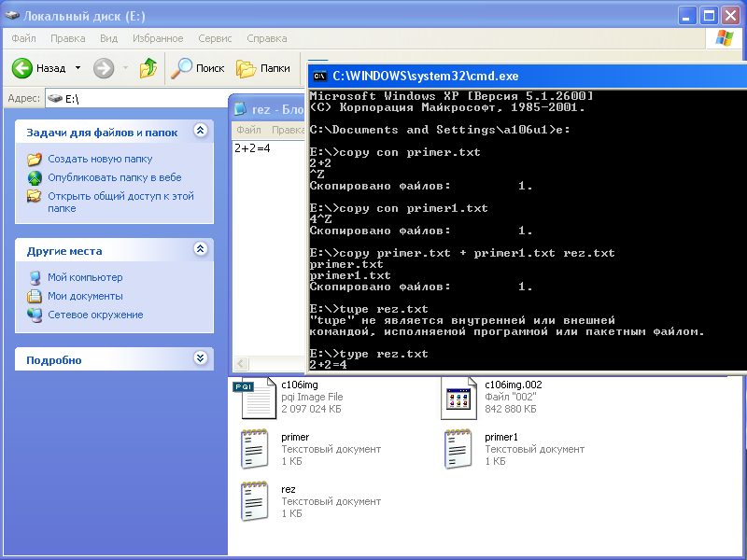Open the Вид menu
The image size is (747, 560).
(x=108, y=38)
